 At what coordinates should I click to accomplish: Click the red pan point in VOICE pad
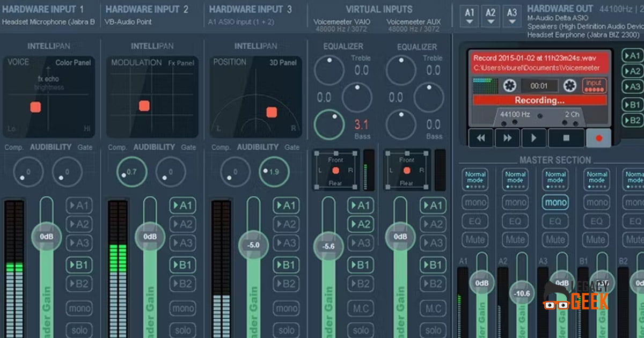tap(35, 107)
